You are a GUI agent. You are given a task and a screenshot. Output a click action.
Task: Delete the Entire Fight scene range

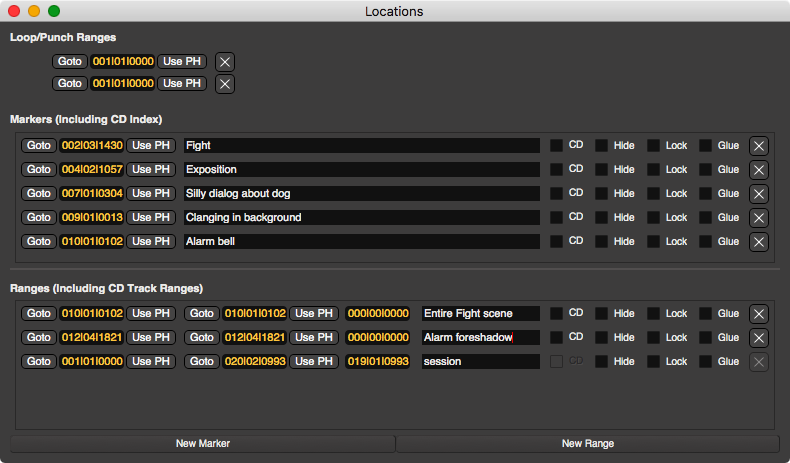758,314
